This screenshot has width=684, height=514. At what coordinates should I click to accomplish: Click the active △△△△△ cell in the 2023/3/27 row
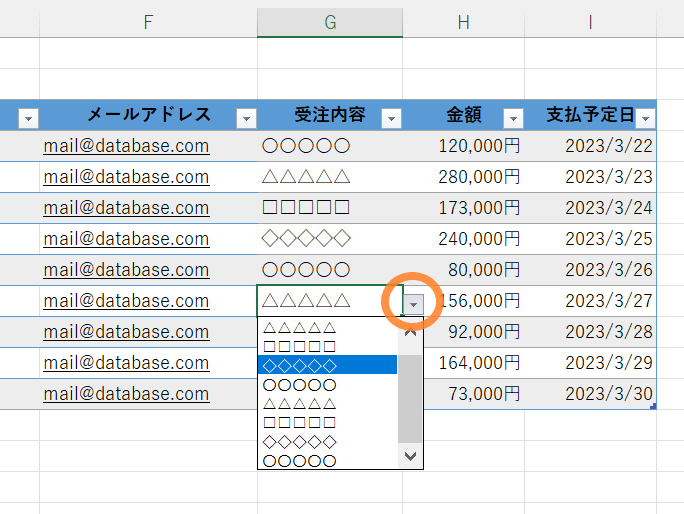(x=330, y=301)
